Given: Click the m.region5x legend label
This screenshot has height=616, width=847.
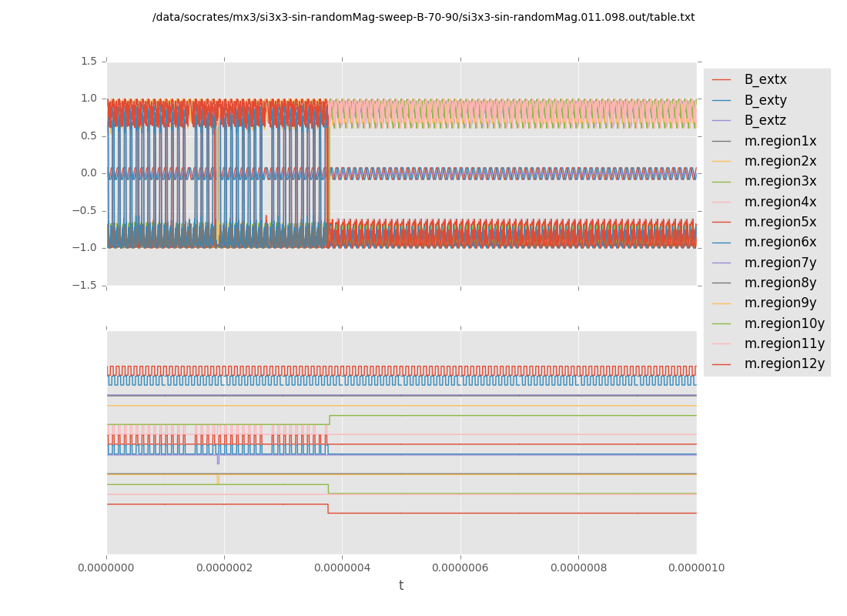Looking at the screenshot, I should pos(780,222).
